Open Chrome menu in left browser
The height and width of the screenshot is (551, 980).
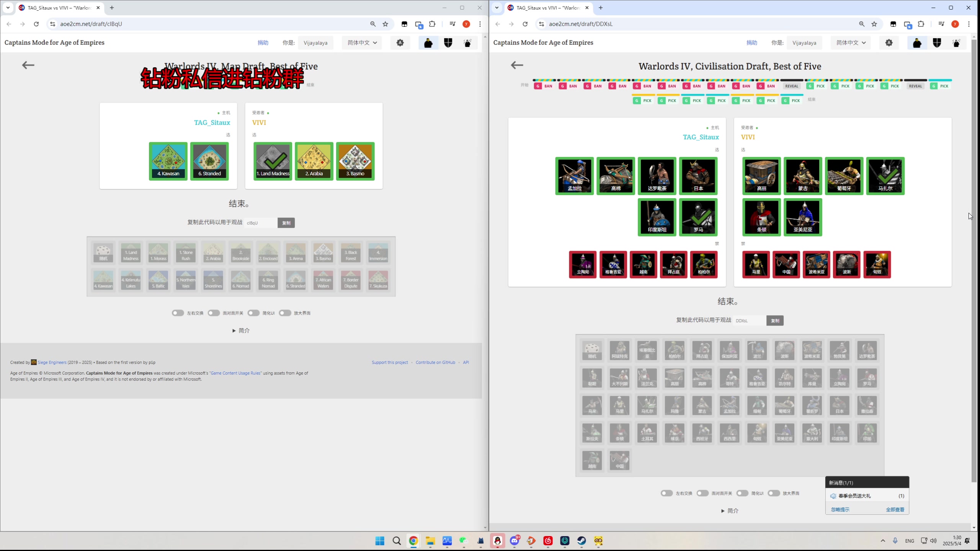pyautogui.click(x=480, y=24)
